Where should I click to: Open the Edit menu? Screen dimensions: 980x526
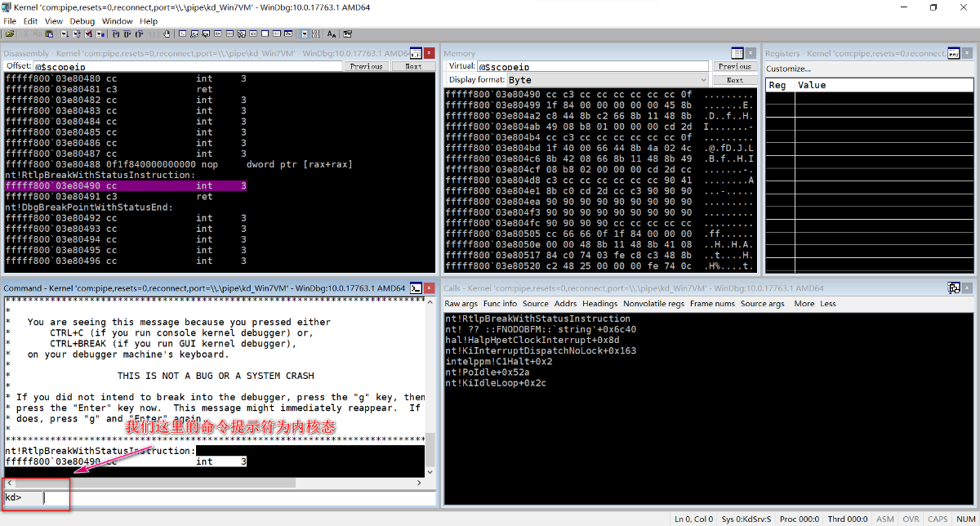(30, 20)
